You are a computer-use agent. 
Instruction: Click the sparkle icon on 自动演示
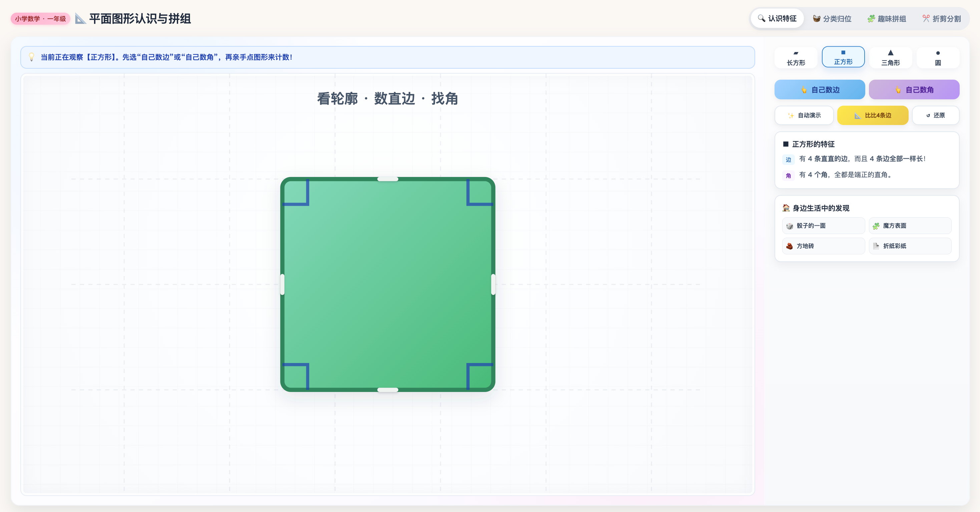pyautogui.click(x=791, y=116)
